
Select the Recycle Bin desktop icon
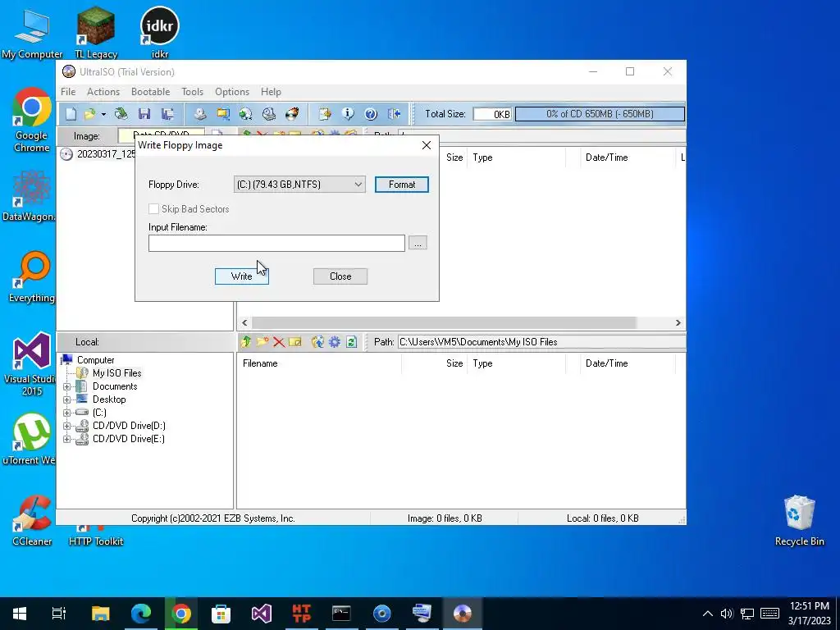[799, 520]
